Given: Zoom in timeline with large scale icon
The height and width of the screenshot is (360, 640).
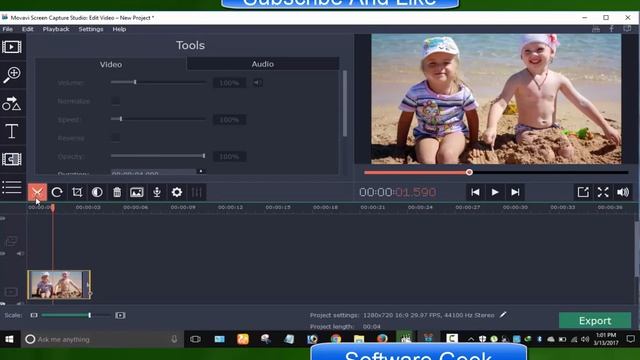Looking at the screenshot, I should [120, 315].
